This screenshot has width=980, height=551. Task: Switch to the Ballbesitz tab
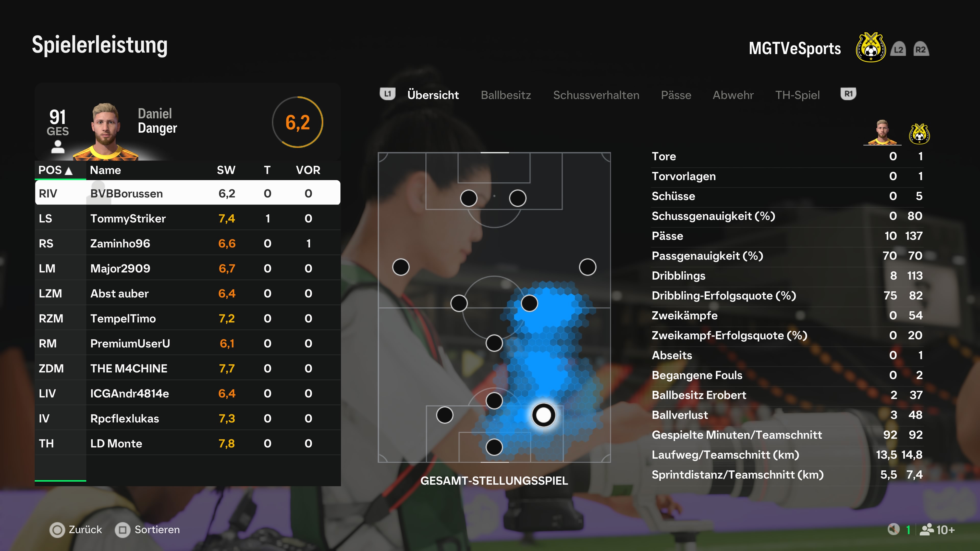(506, 95)
